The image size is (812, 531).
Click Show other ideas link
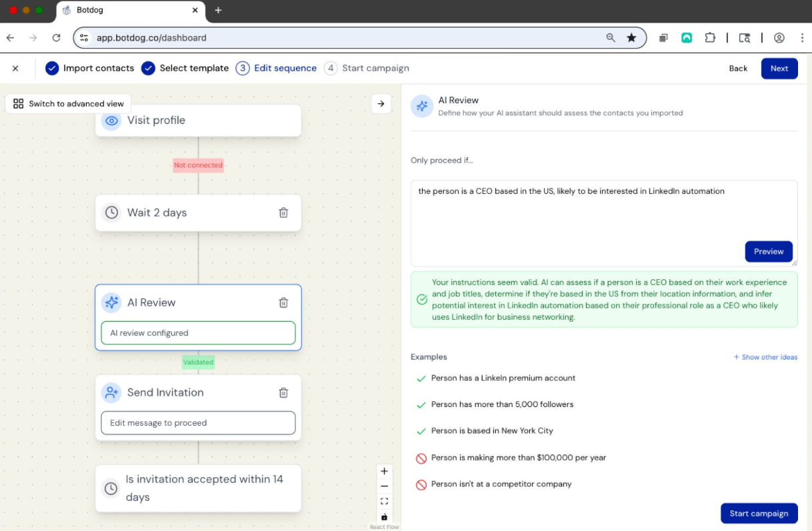click(x=765, y=357)
